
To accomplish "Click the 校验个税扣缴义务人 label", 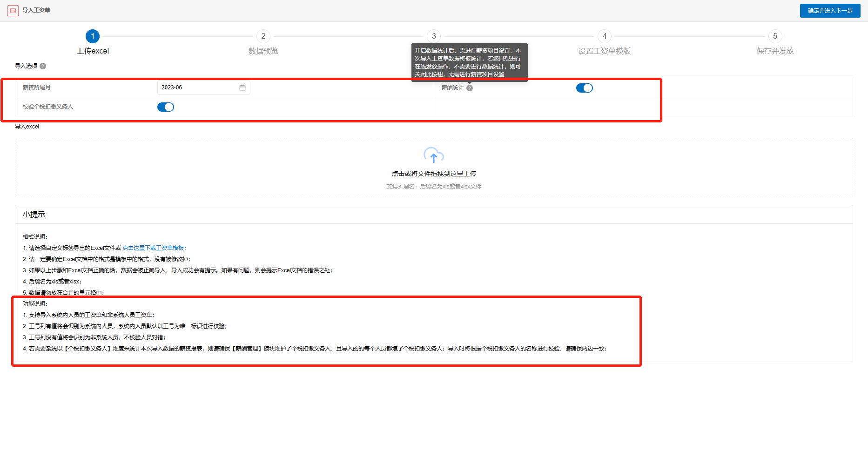I will tap(48, 107).
